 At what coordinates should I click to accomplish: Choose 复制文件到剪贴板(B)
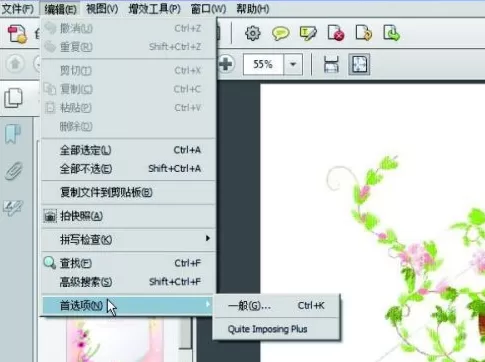[129, 192]
